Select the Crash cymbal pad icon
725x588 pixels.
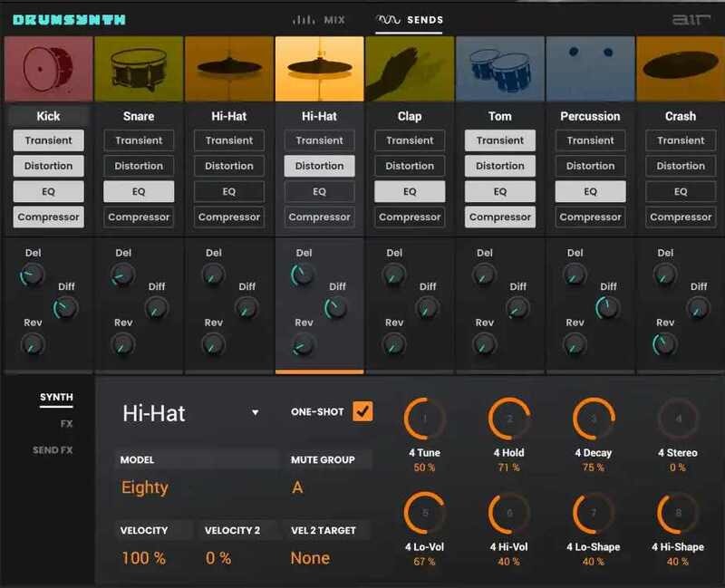(x=680, y=69)
